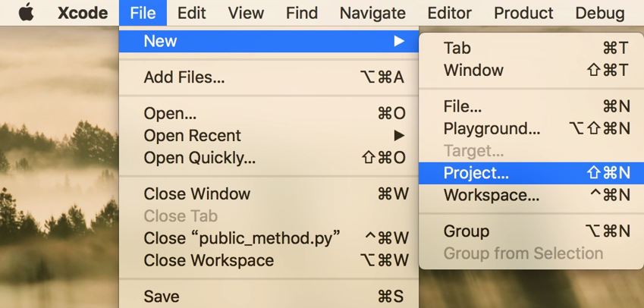644x308 pixels.
Task: Open the Edit menu
Action: (x=193, y=13)
